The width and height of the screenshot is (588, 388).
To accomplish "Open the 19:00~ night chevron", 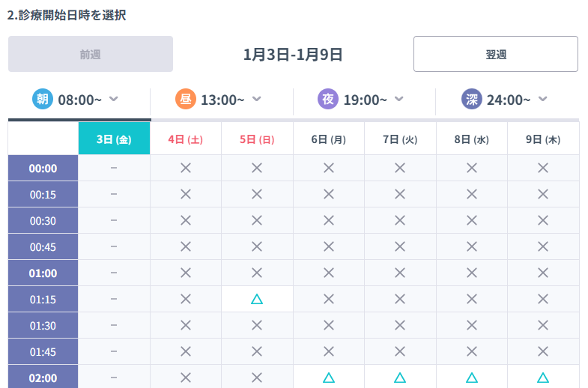I will pos(399,99).
